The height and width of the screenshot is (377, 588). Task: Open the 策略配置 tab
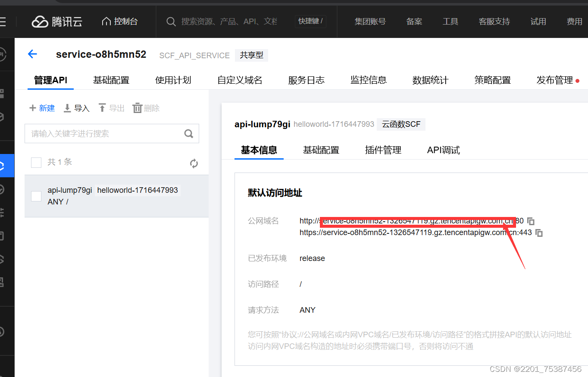493,80
